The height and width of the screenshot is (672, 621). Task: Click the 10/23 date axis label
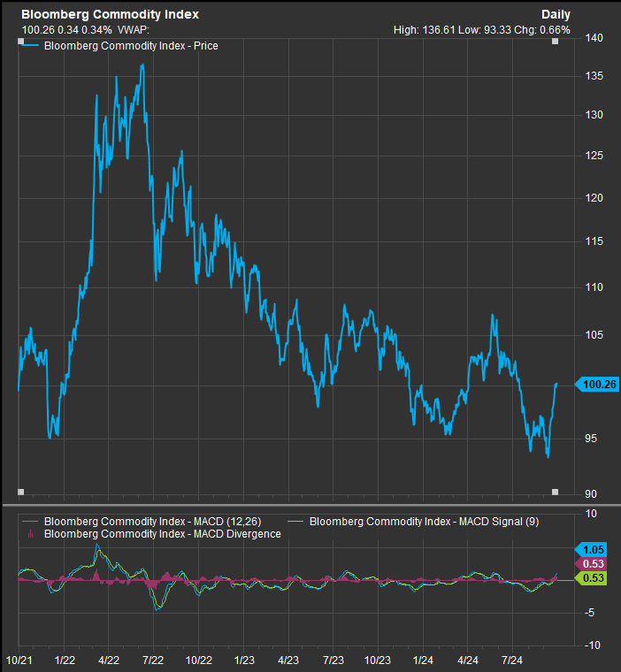tap(378, 660)
